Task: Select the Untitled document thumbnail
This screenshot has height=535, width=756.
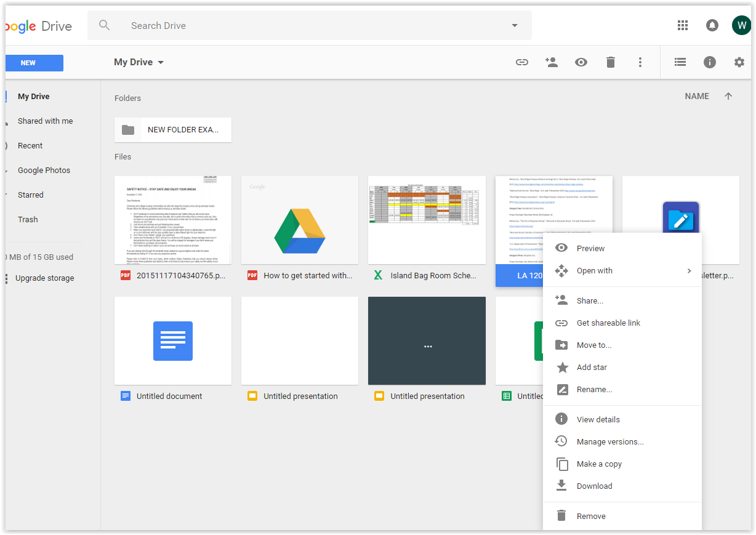Action: pyautogui.click(x=173, y=340)
